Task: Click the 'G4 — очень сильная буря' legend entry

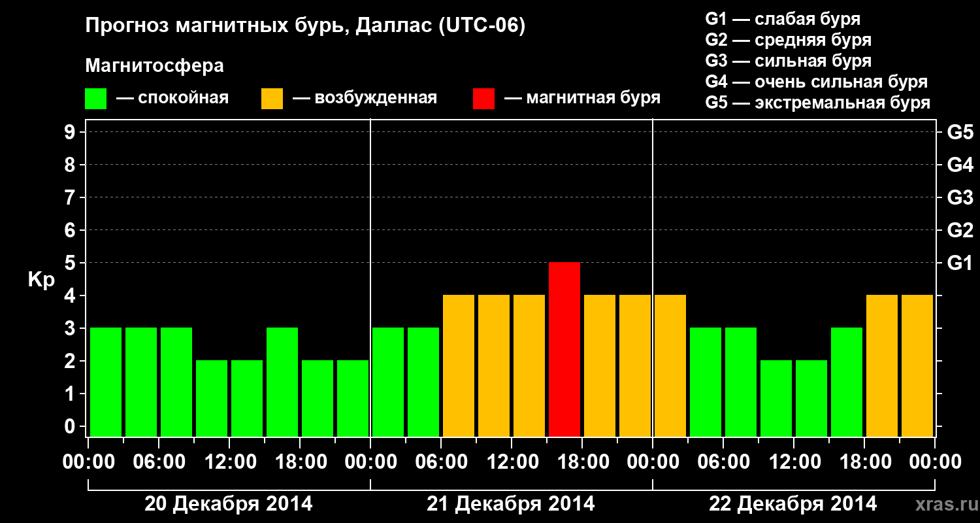Action: [x=816, y=82]
